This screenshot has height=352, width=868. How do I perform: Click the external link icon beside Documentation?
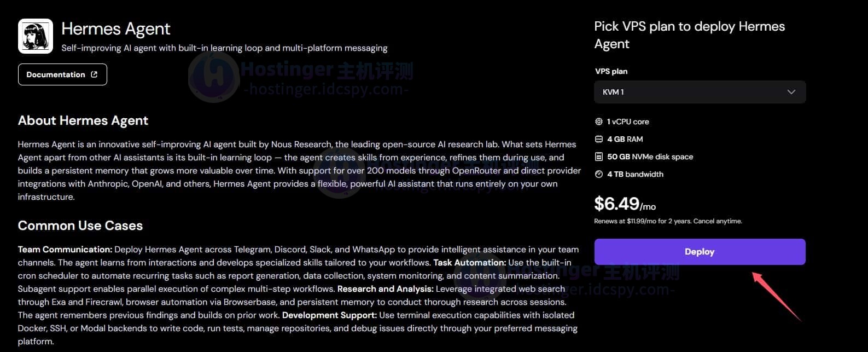tap(94, 74)
